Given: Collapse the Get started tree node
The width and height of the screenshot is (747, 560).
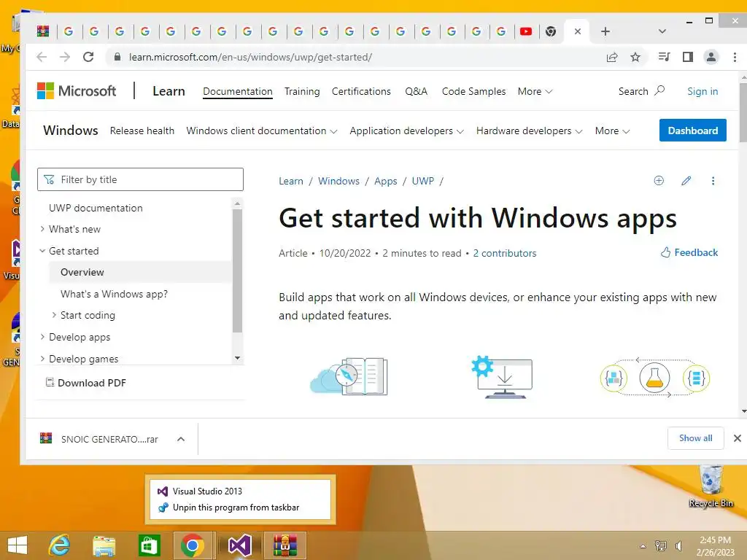Looking at the screenshot, I should (42, 251).
